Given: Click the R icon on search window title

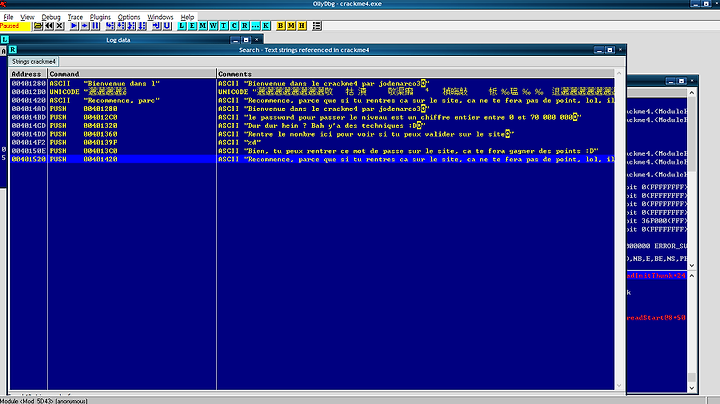Looking at the screenshot, I should [13, 50].
